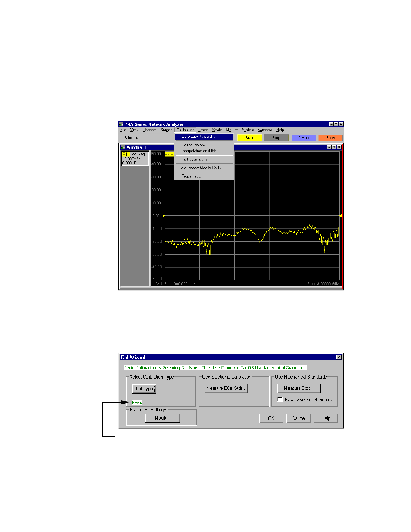
Task: Minimize Window 1
Action: tap(329, 147)
